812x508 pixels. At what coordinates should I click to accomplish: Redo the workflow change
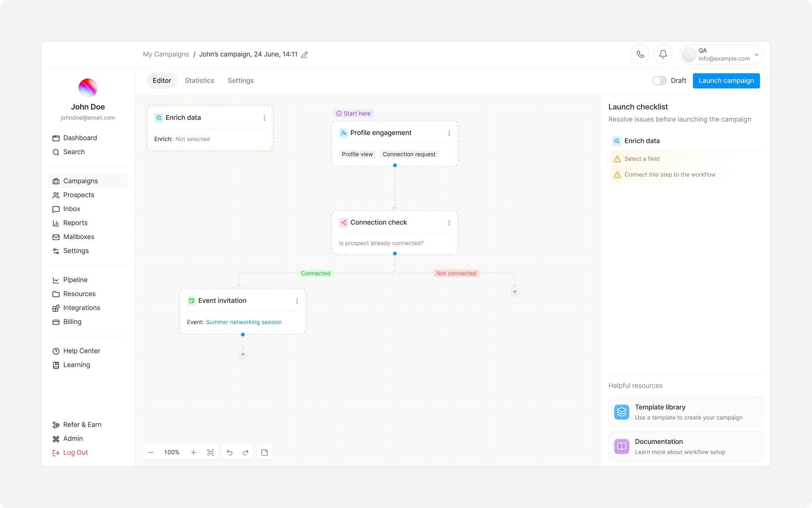[246, 452]
